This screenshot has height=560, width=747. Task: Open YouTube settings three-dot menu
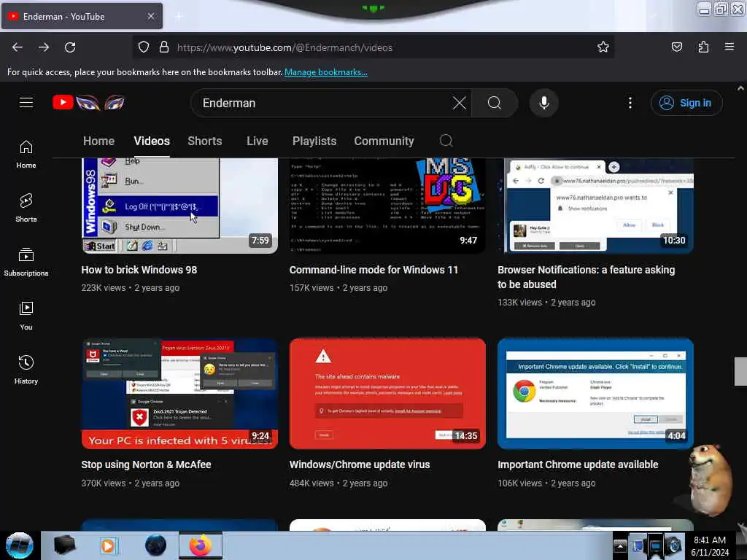[630, 103]
